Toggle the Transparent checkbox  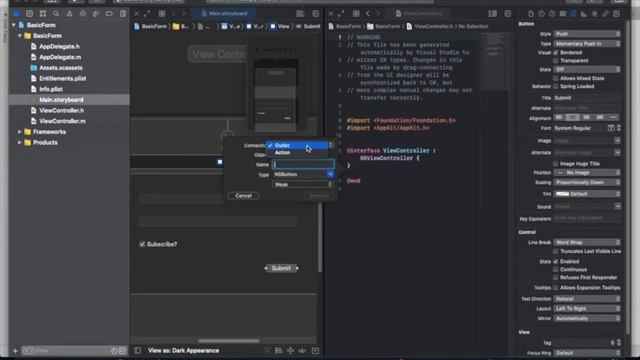(556, 60)
